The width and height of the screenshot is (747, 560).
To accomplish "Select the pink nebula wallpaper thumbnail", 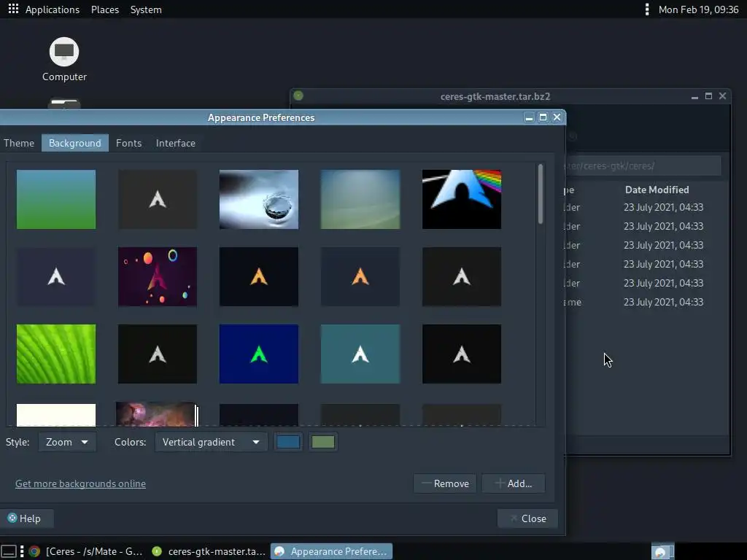I will pyautogui.click(x=156, y=414).
